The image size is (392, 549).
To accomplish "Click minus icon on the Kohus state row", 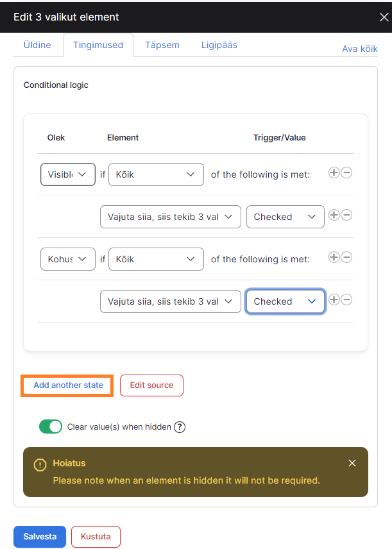I will coord(346,257).
